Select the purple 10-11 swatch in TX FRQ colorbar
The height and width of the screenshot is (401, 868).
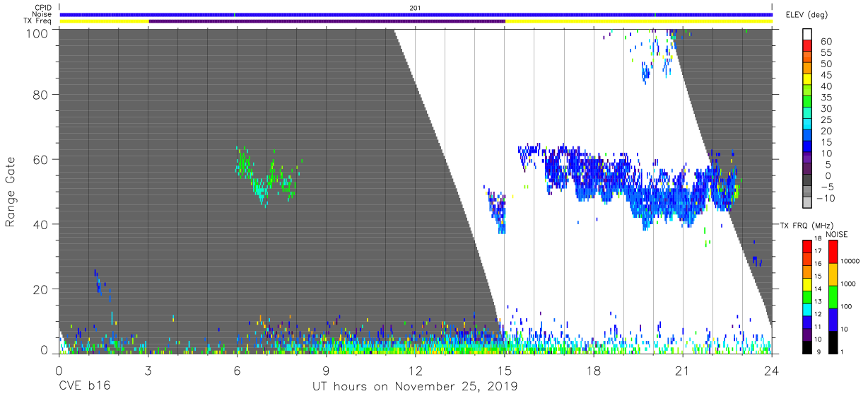(x=808, y=334)
